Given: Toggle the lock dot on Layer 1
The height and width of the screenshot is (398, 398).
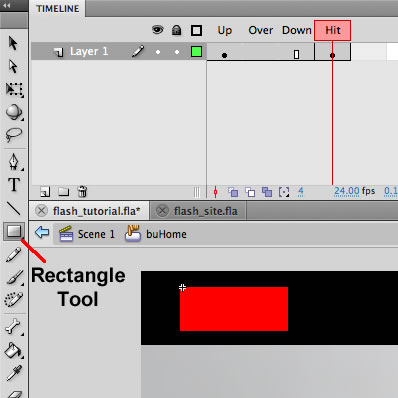Looking at the screenshot, I should point(177,52).
